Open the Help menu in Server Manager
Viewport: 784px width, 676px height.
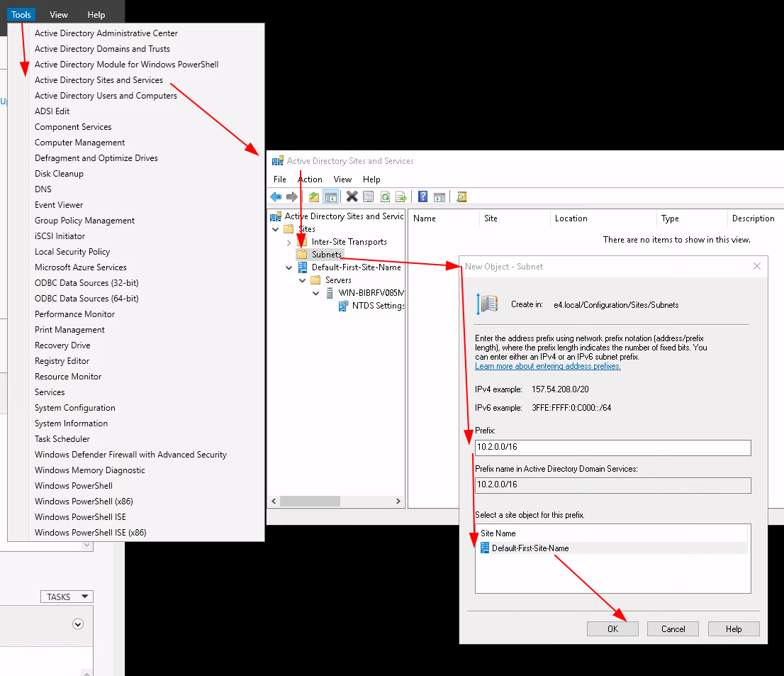(x=96, y=14)
